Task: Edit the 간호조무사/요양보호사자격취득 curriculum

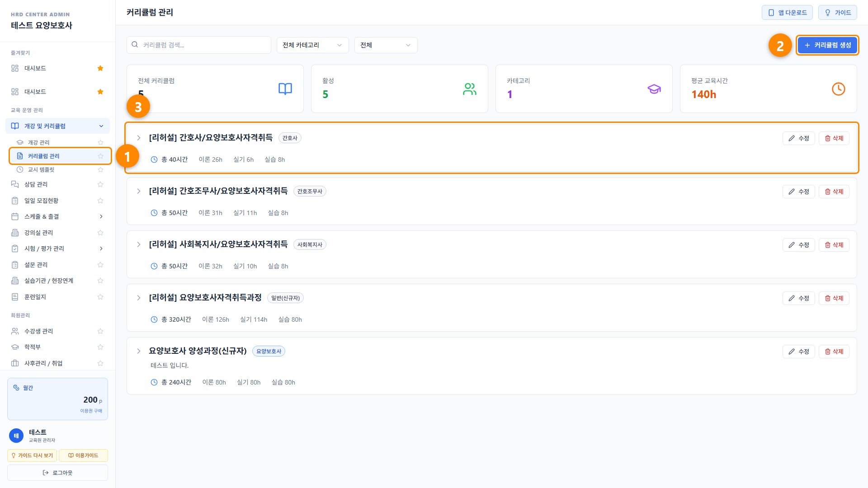Action: click(x=798, y=192)
